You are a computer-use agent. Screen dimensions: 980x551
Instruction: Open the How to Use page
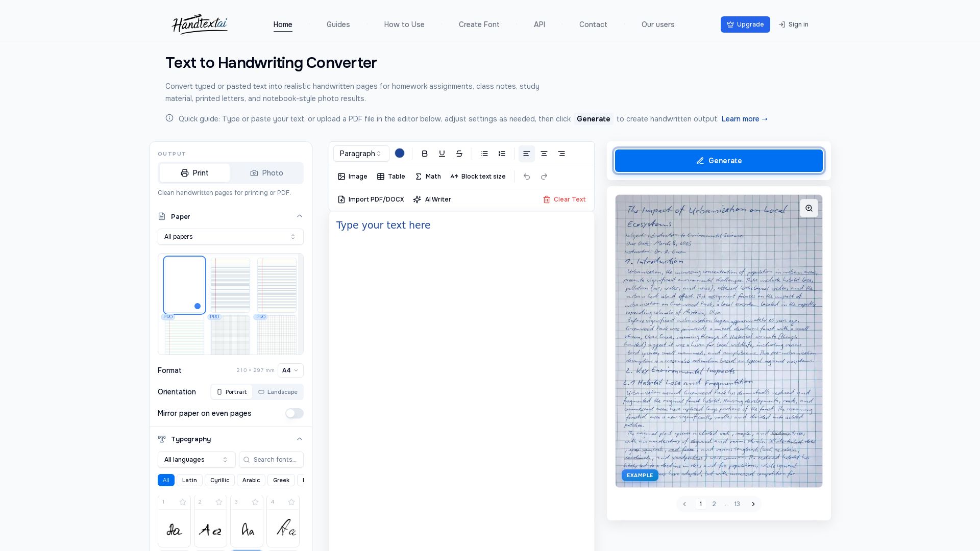click(404, 24)
